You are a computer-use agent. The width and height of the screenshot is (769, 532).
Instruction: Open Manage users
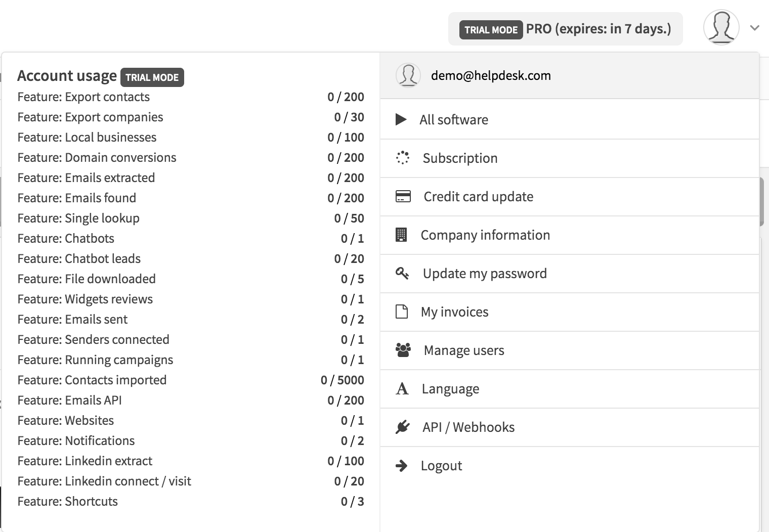click(462, 350)
